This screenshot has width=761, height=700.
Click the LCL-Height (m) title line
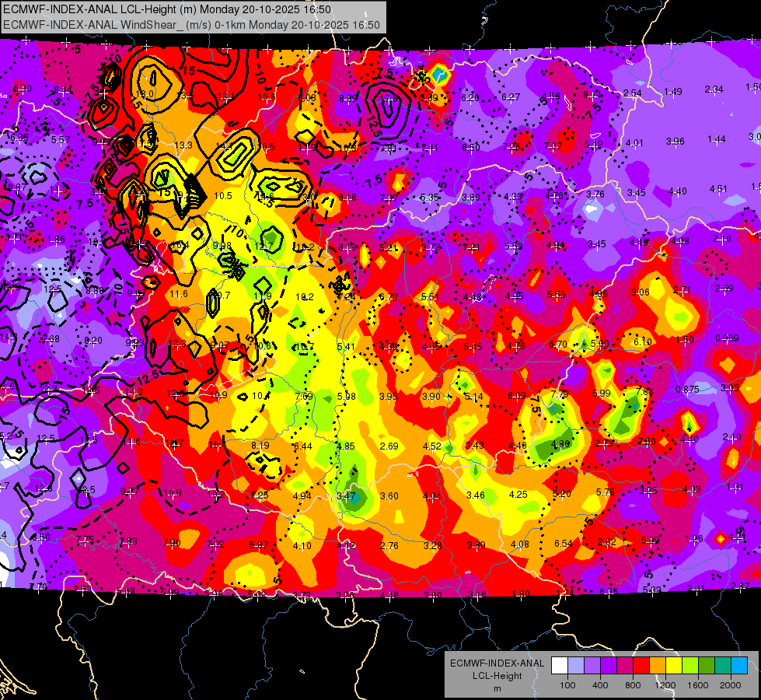[x=167, y=9]
